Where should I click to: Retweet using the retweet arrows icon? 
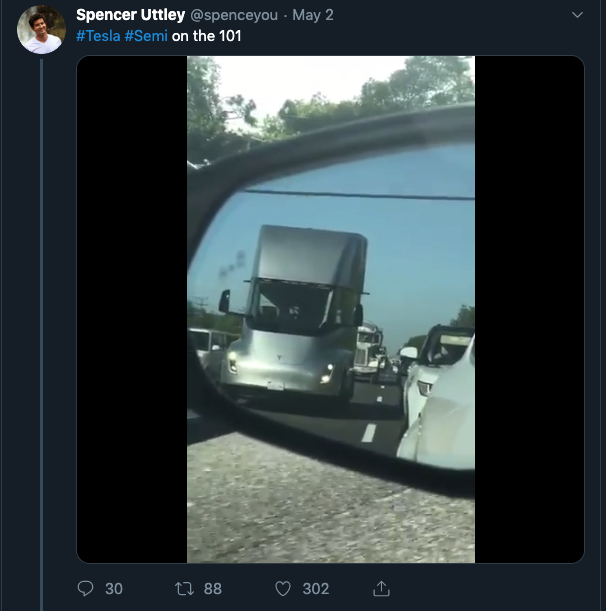pos(184,588)
